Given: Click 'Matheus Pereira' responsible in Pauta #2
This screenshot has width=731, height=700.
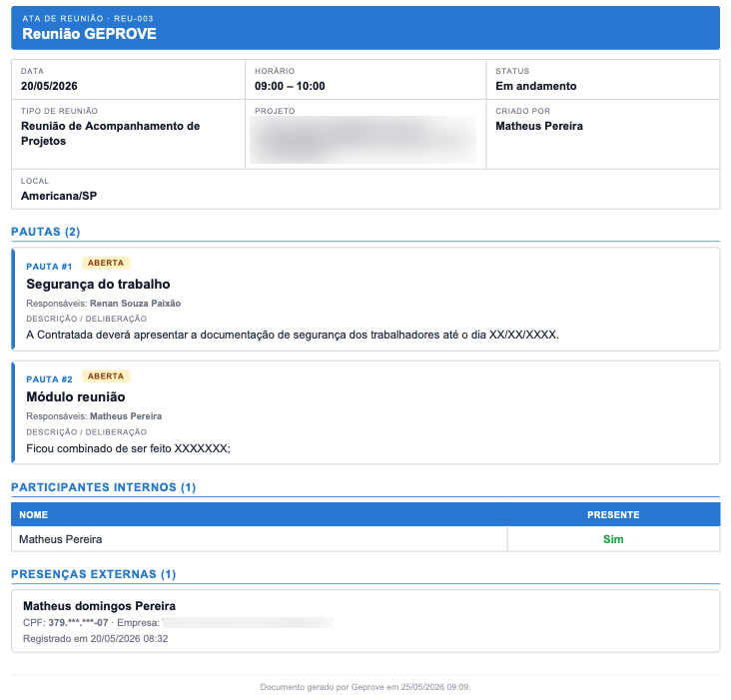Looking at the screenshot, I should [126, 416].
